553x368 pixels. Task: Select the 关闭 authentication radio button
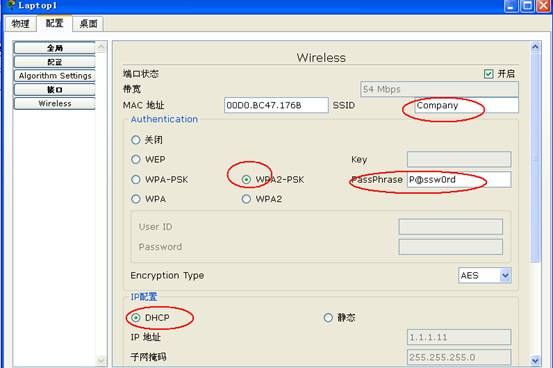(136, 140)
